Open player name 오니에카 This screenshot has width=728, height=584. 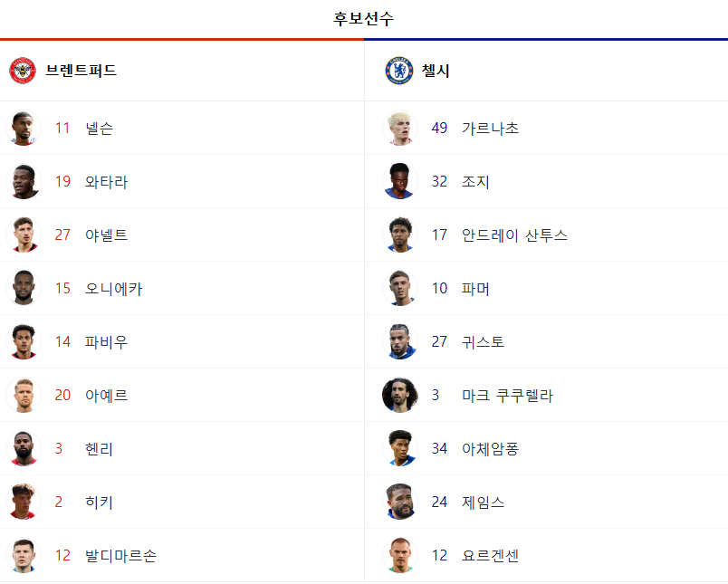click(x=114, y=288)
